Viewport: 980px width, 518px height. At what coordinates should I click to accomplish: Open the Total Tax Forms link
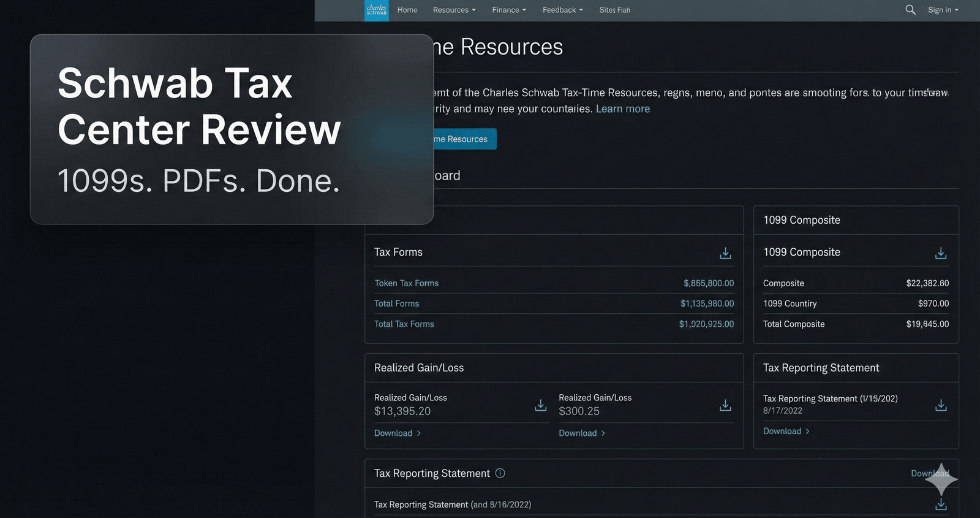click(x=404, y=324)
